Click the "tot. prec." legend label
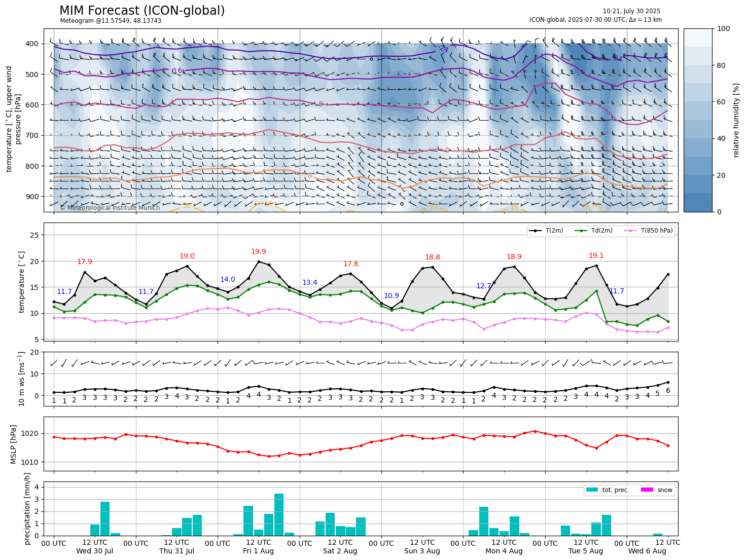This screenshot has width=745, height=560. [616, 490]
